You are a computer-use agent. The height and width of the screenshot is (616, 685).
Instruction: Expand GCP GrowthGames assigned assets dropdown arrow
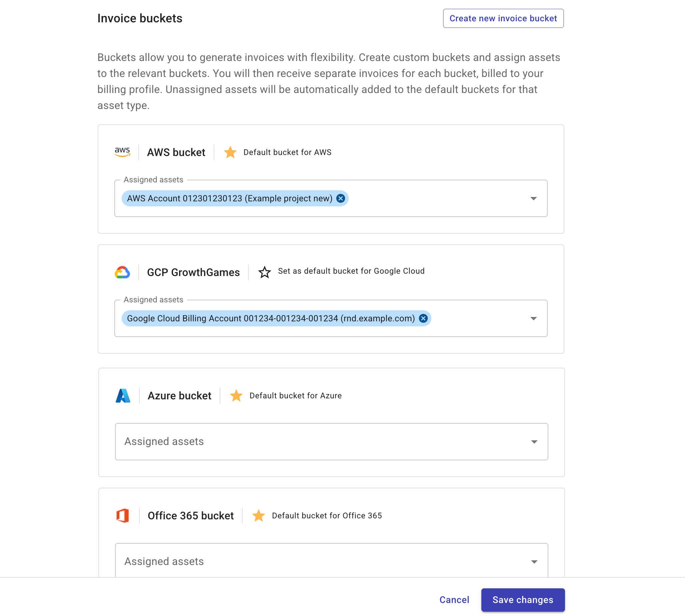pyautogui.click(x=533, y=318)
